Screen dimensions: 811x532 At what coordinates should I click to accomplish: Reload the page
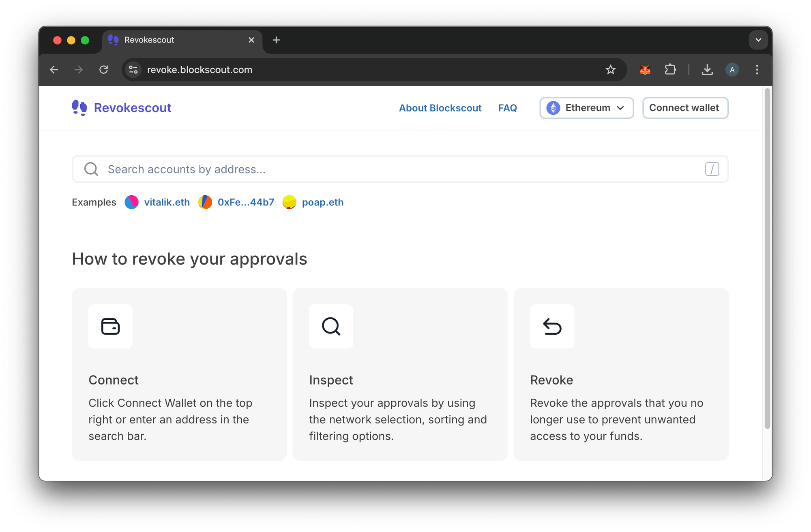pyautogui.click(x=104, y=70)
